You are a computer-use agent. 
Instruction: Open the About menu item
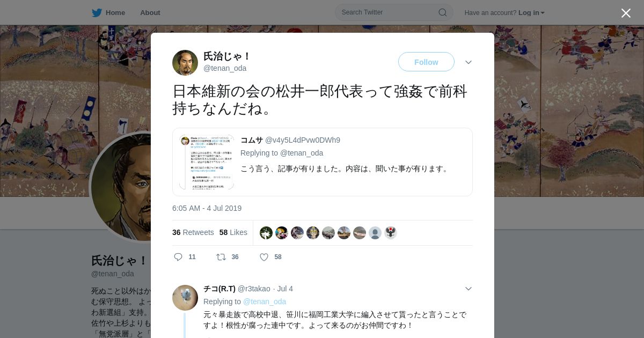point(150,12)
